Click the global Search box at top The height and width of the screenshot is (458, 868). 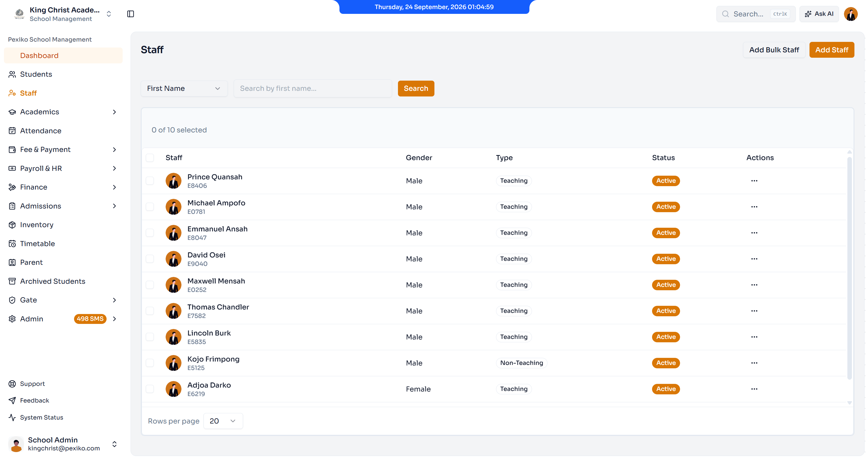point(756,14)
